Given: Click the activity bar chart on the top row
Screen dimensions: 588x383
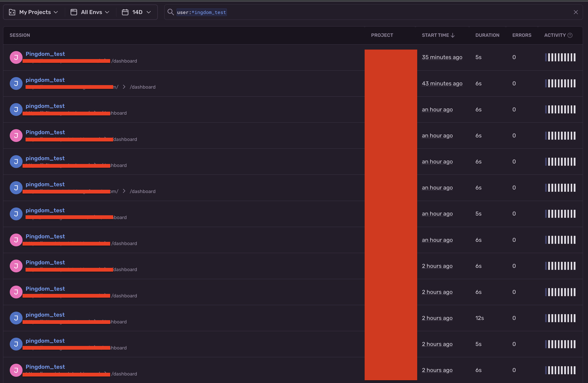Looking at the screenshot, I should (x=560, y=57).
